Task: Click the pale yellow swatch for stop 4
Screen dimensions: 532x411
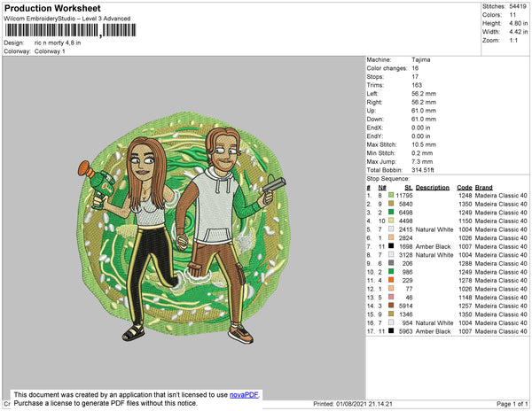Action: click(x=391, y=221)
